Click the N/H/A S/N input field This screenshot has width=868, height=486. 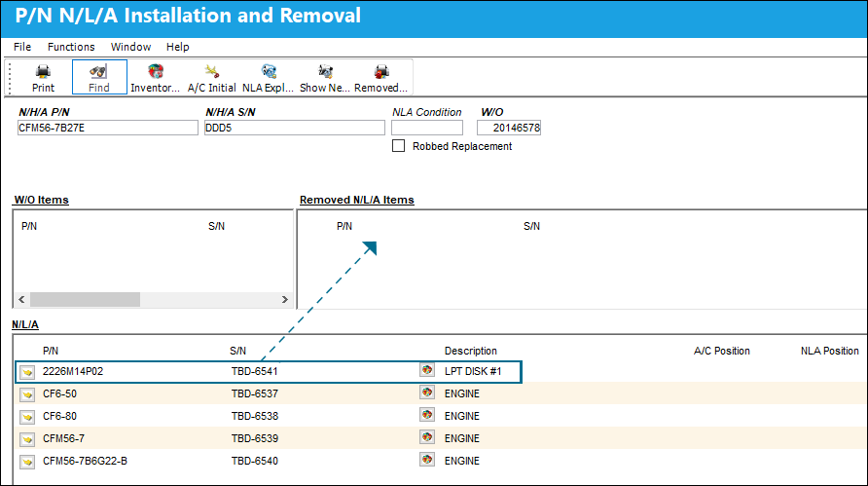[295, 128]
